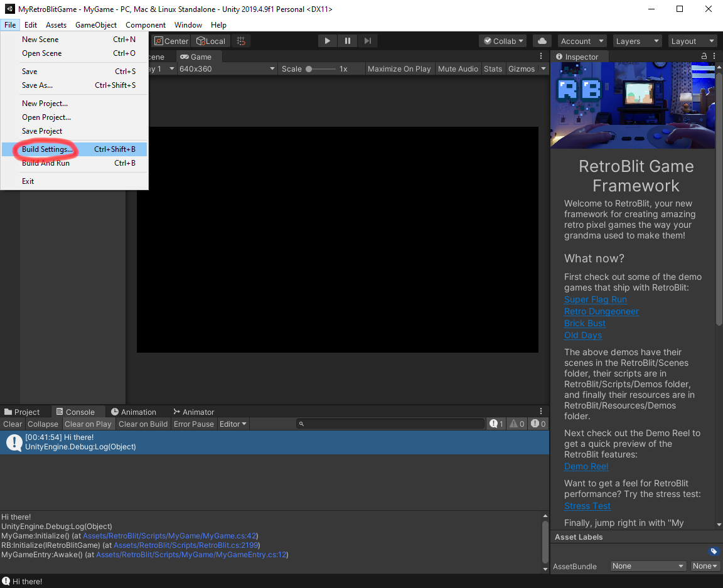This screenshot has width=723, height=588.
Task: Open the GameObject menu
Action: pos(96,25)
